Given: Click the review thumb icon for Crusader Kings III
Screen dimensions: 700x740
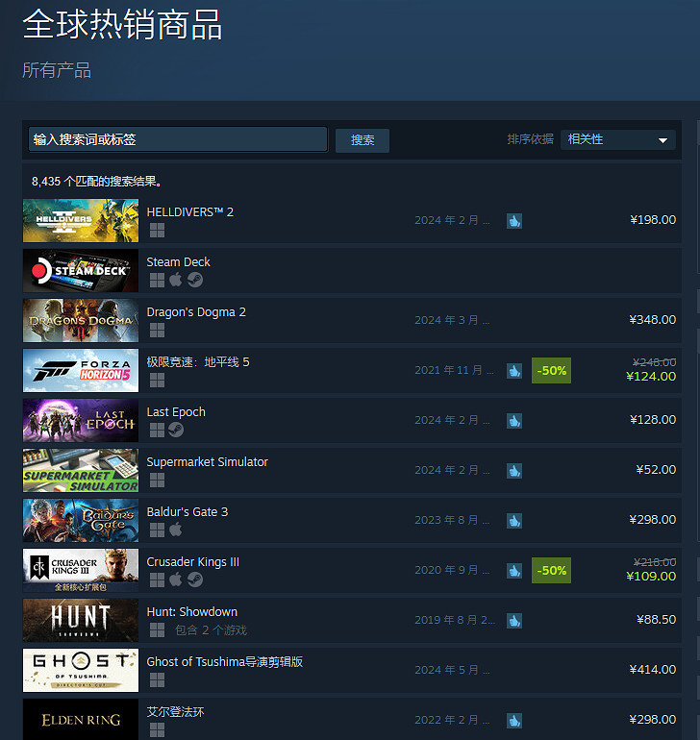Looking at the screenshot, I should pyautogui.click(x=514, y=571).
